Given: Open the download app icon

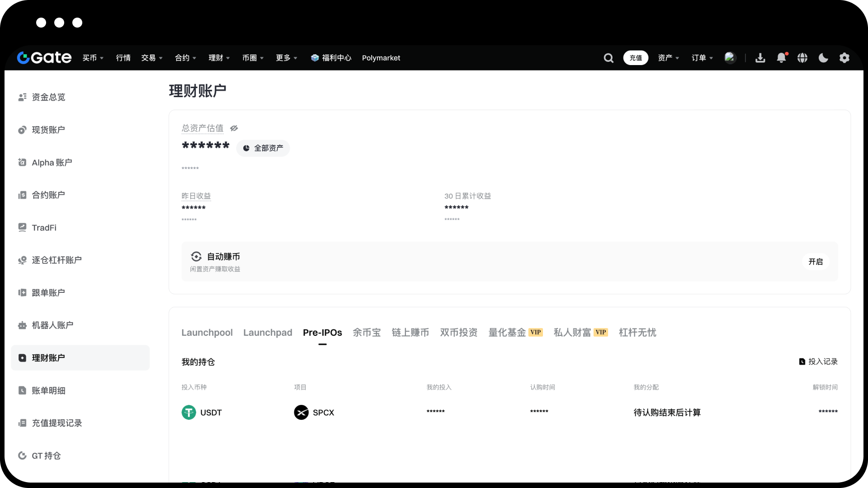Looking at the screenshot, I should pos(760,58).
